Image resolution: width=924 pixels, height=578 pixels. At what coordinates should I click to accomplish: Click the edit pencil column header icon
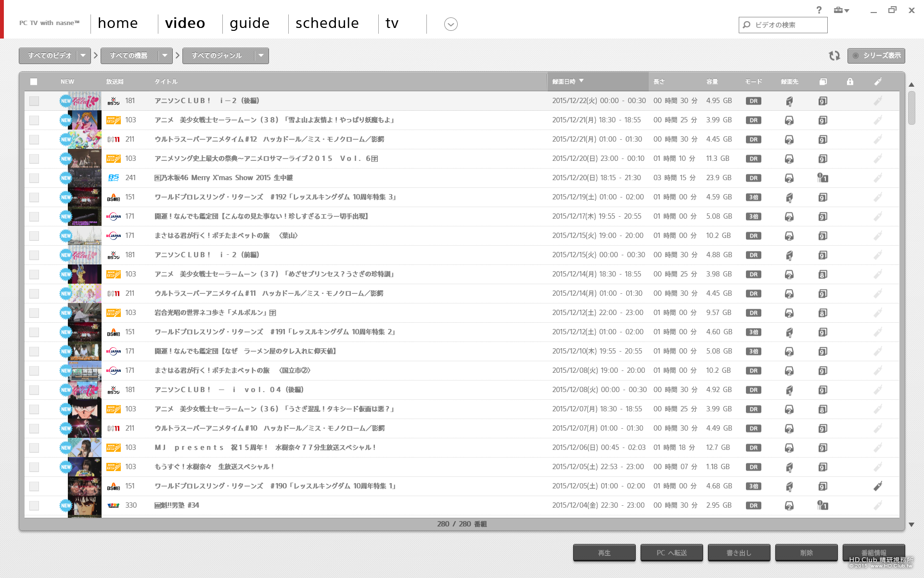click(x=878, y=81)
